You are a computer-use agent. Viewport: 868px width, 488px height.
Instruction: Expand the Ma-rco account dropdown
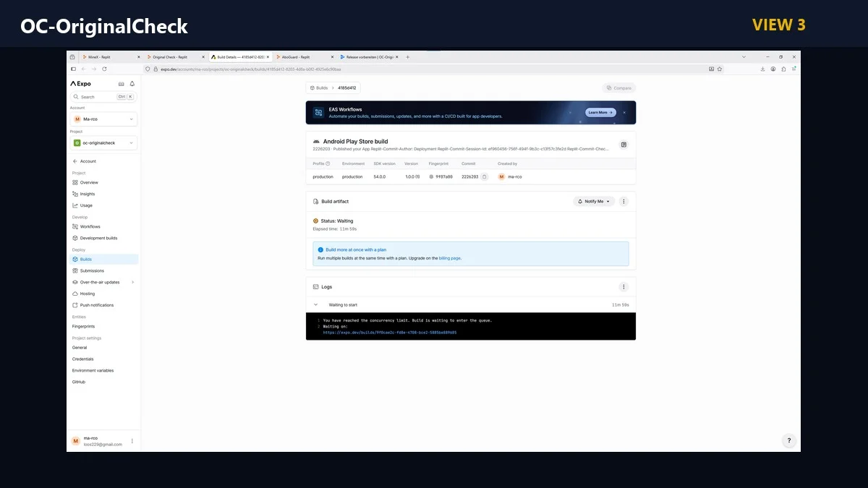(103, 119)
